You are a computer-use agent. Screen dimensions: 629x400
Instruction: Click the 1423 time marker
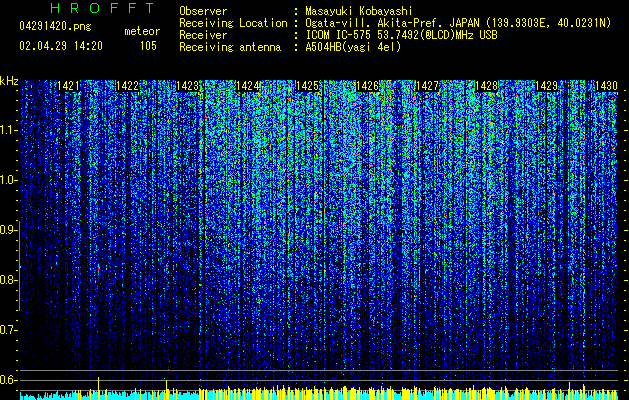coord(188,86)
